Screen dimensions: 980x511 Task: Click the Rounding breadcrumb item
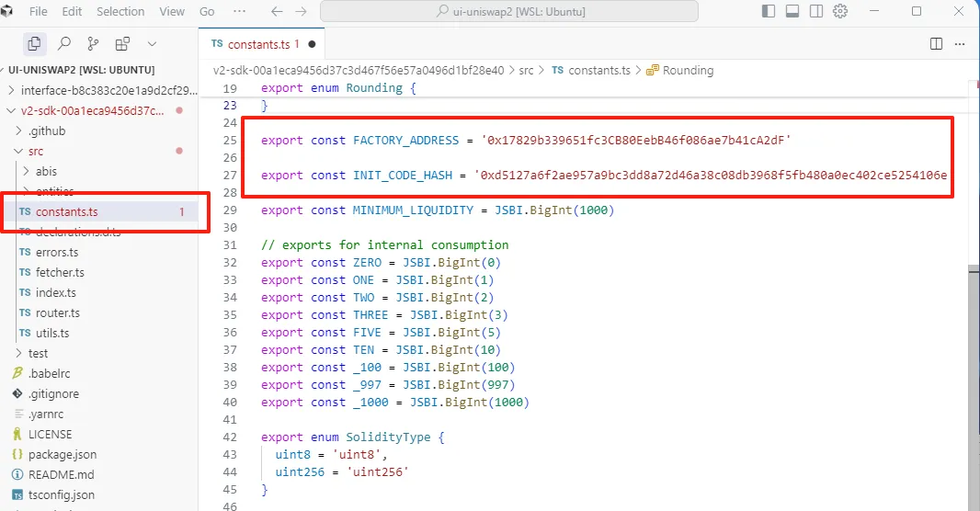click(688, 70)
